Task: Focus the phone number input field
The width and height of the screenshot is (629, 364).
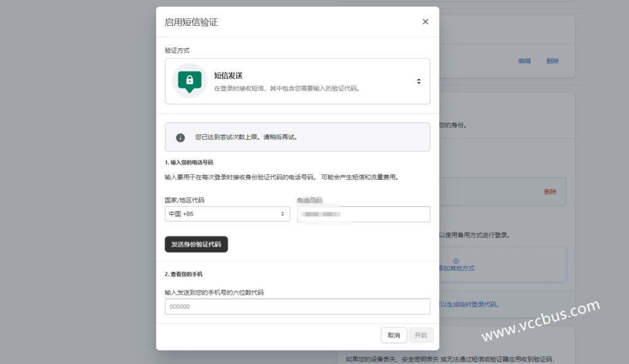Action: (x=364, y=214)
